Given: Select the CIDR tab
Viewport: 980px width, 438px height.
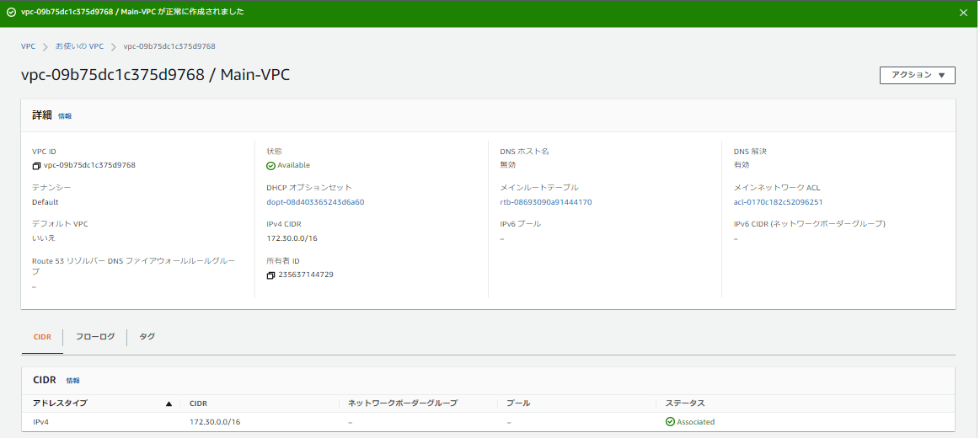Looking at the screenshot, I should coord(42,337).
